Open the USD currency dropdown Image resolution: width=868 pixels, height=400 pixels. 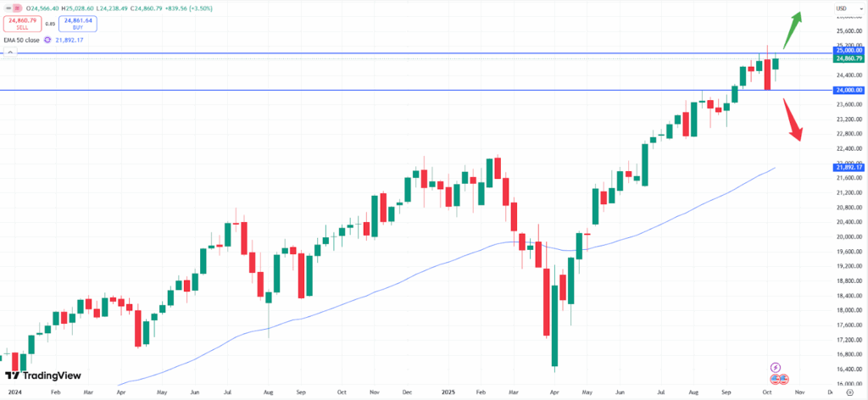click(842, 8)
